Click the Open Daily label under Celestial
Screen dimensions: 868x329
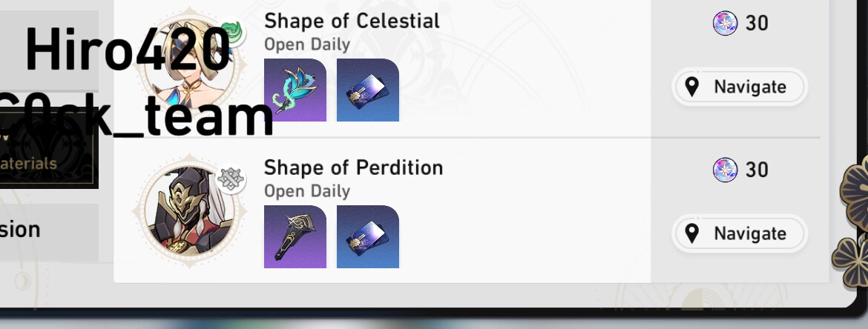(x=307, y=44)
